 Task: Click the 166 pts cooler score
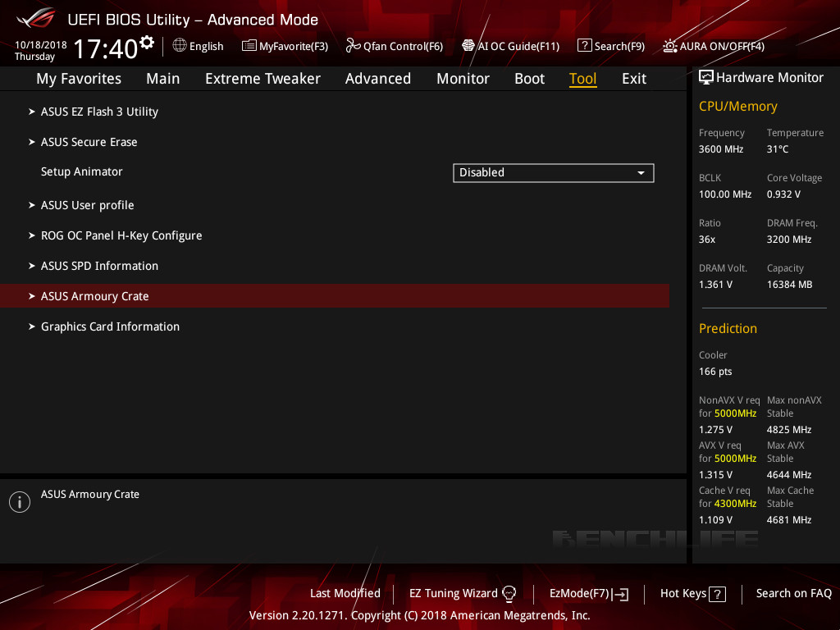pos(715,372)
